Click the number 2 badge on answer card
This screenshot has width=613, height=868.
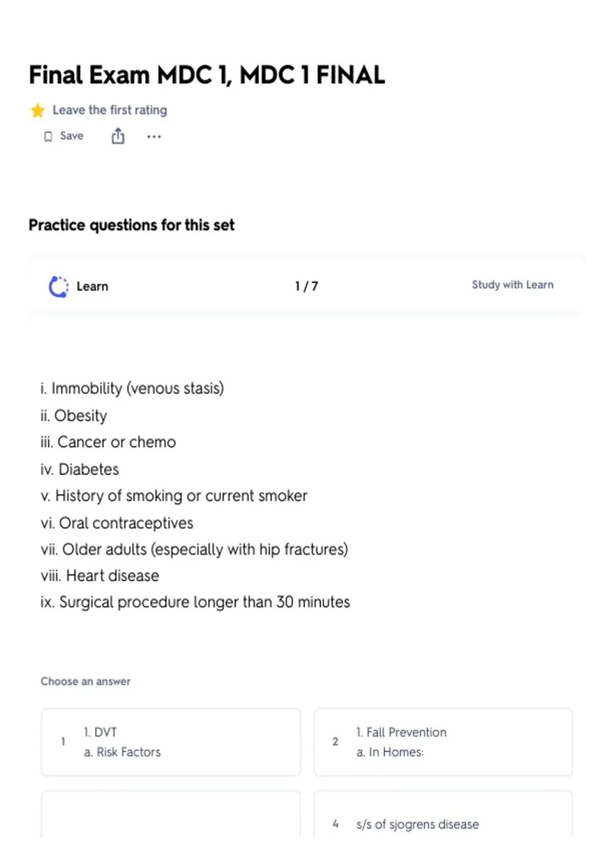tap(335, 741)
